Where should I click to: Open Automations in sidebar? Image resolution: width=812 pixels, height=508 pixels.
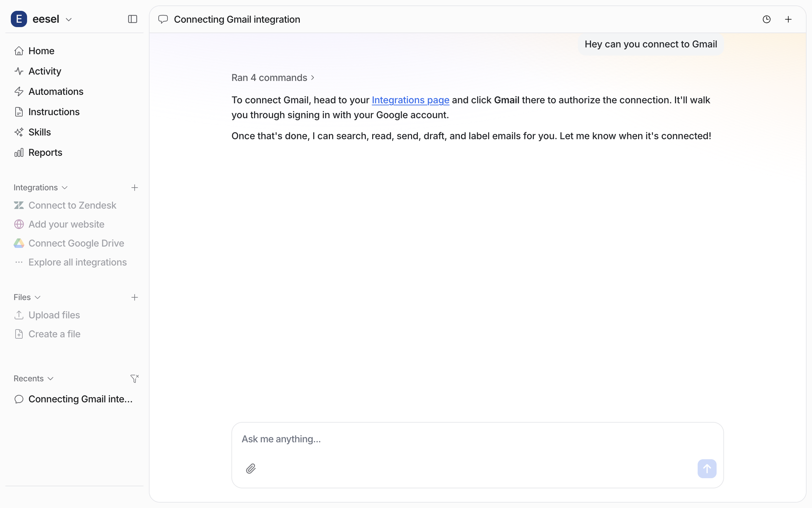(x=74, y=91)
